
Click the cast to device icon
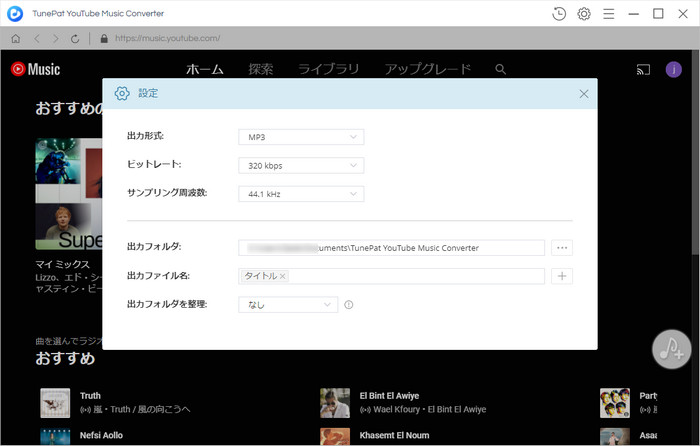click(x=643, y=70)
